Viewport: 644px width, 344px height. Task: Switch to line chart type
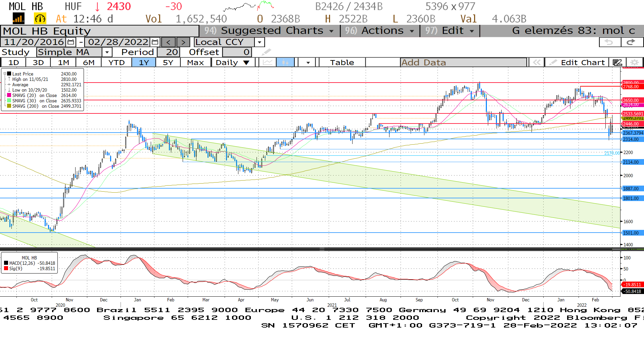click(268, 62)
